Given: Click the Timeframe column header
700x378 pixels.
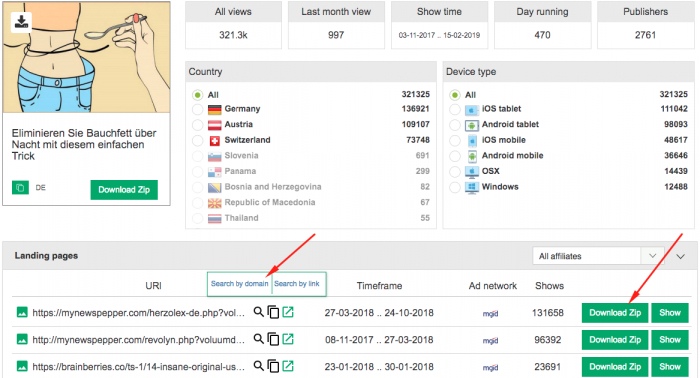Looking at the screenshot, I should [379, 286].
